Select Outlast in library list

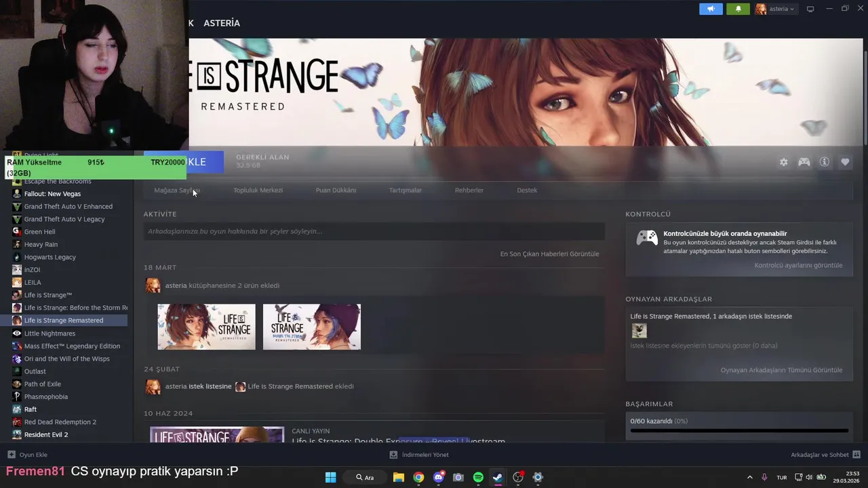coord(35,371)
